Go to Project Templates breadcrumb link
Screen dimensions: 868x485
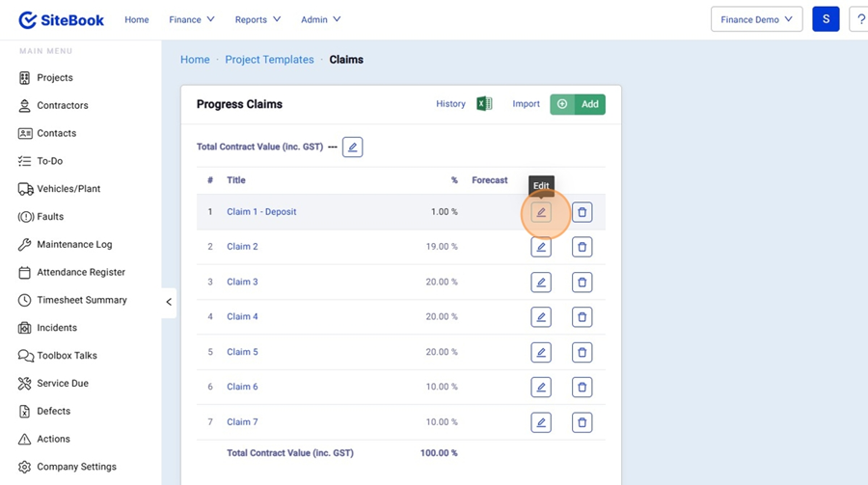[x=269, y=60]
